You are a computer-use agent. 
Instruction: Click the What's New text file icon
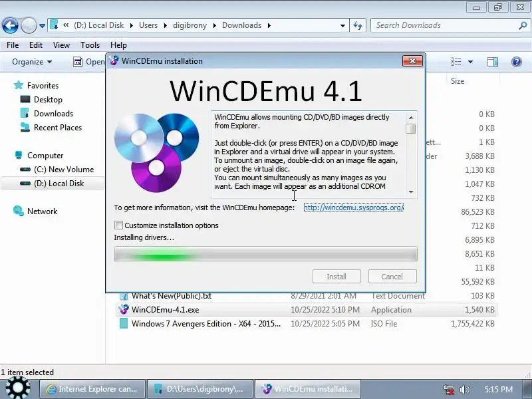pyautogui.click(x=124, y=297)
